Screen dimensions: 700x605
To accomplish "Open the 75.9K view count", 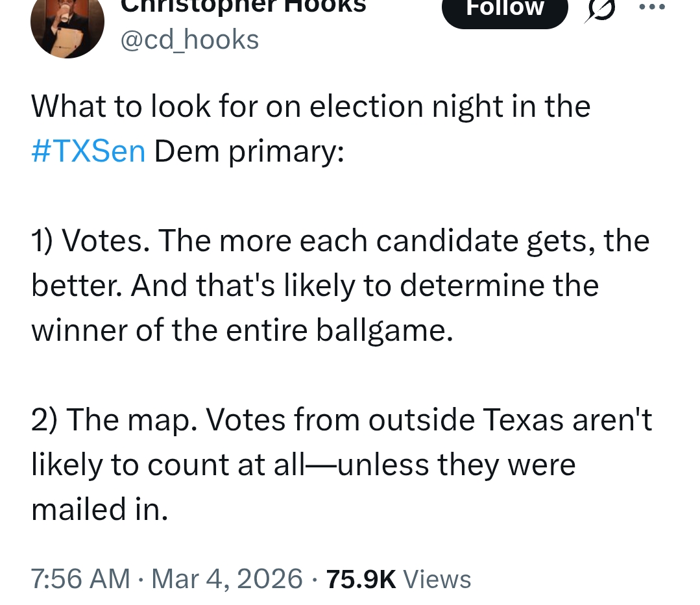I will pyautogui.click(x=361, y=578).
